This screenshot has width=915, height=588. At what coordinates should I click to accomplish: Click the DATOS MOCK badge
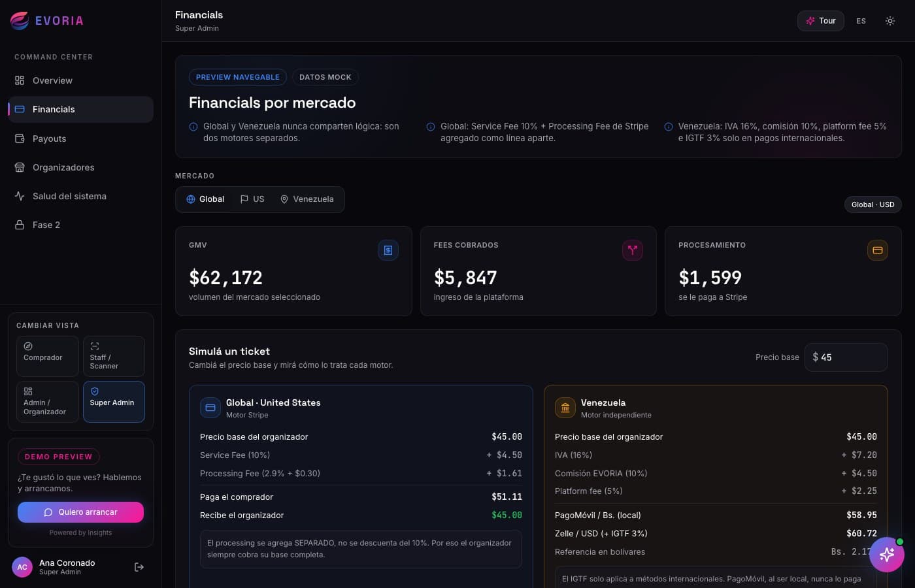(x=325, y=77)
